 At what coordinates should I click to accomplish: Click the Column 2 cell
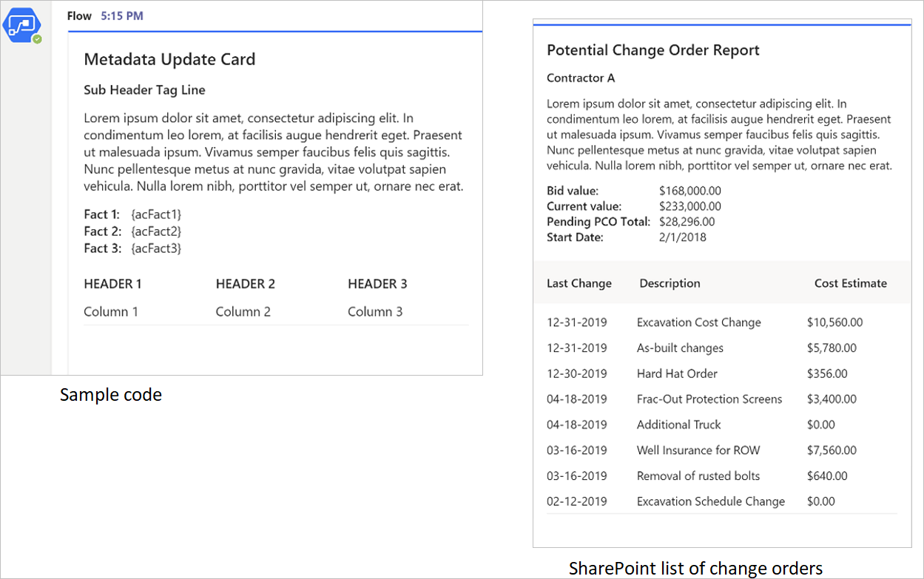click(x=243, y=312)
